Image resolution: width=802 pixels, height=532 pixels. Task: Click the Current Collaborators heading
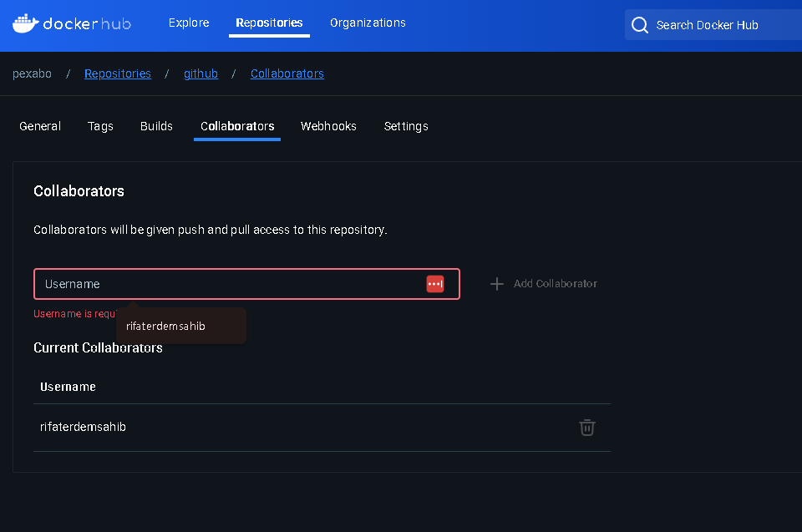[99, 347]
